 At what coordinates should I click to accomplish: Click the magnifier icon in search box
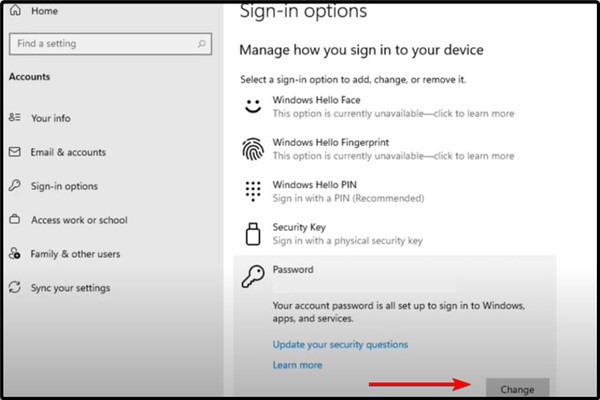point(201,44)
